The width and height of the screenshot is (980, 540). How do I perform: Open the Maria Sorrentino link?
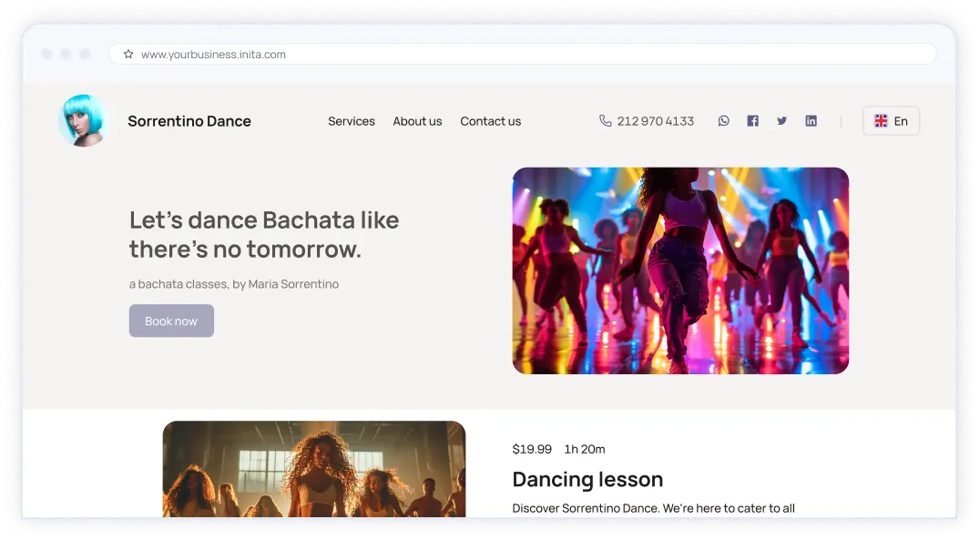pos(293,284)
